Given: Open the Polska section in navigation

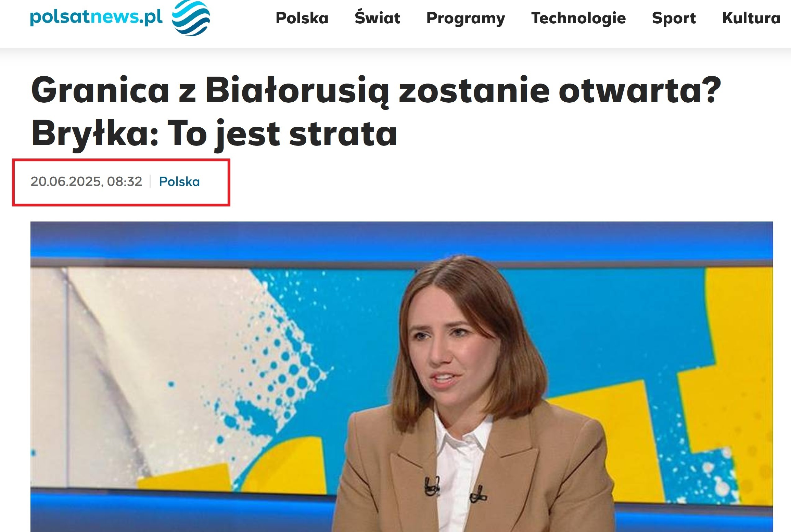Looking at the screenshot, I should pyautogui.click(x=302, y=18).
